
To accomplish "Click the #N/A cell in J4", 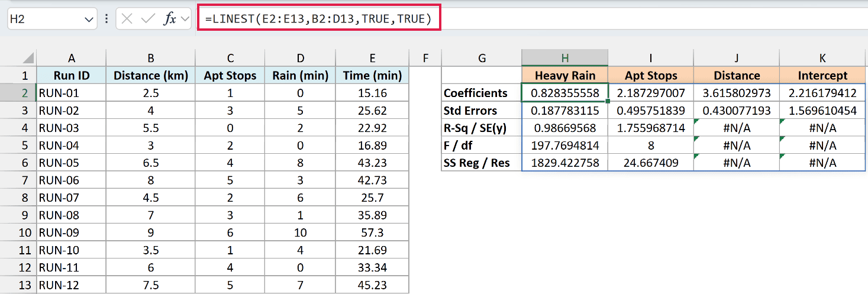I will click(x=737, y=128).
